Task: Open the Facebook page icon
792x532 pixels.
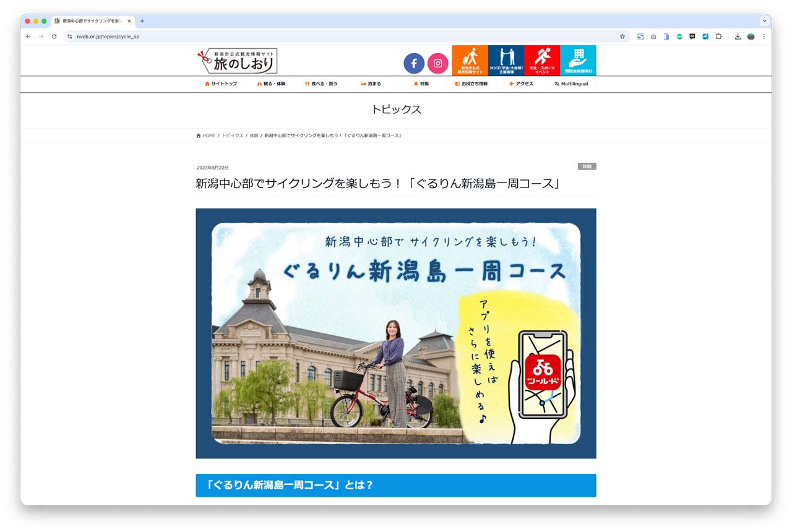Action: click(414, 63)
